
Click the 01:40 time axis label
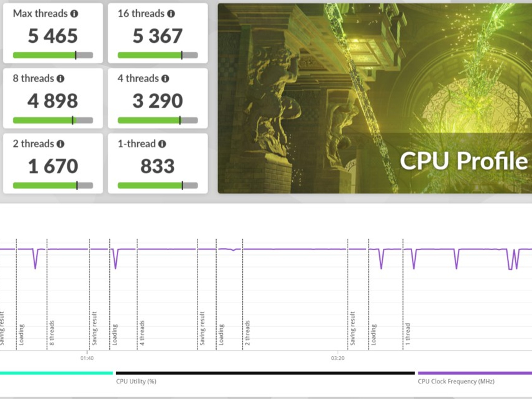(x=87, y=358)
